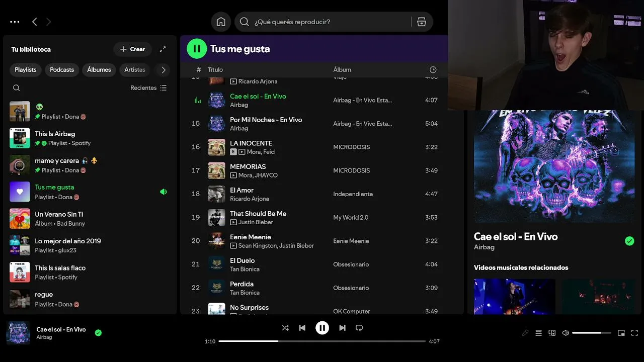644x362 pixels.
Task: Enter full screen mode
Action: tap(634, 333)
